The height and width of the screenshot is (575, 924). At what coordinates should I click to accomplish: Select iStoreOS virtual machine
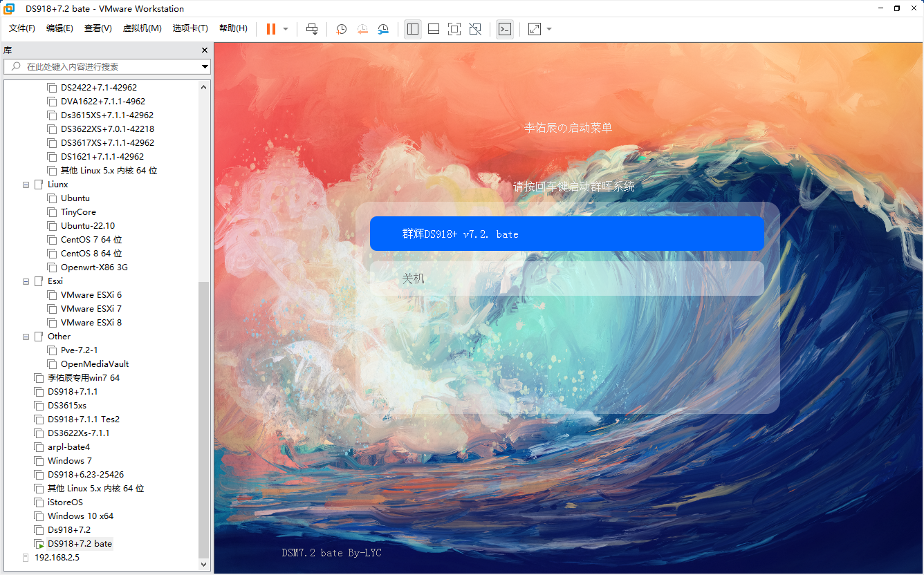pos(65,502)
